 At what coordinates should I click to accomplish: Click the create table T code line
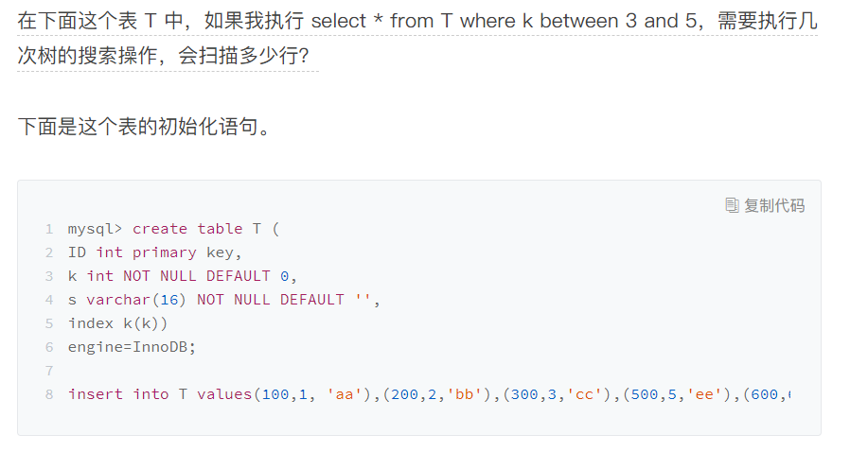174,229
